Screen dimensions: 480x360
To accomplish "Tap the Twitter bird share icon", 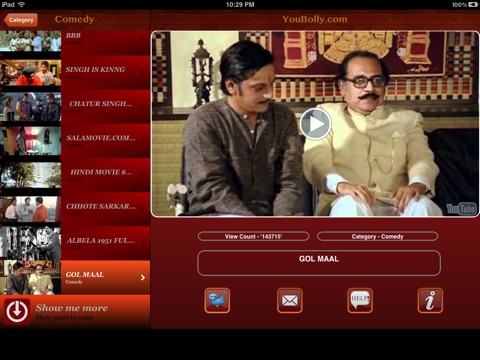I will click(217, 300).
